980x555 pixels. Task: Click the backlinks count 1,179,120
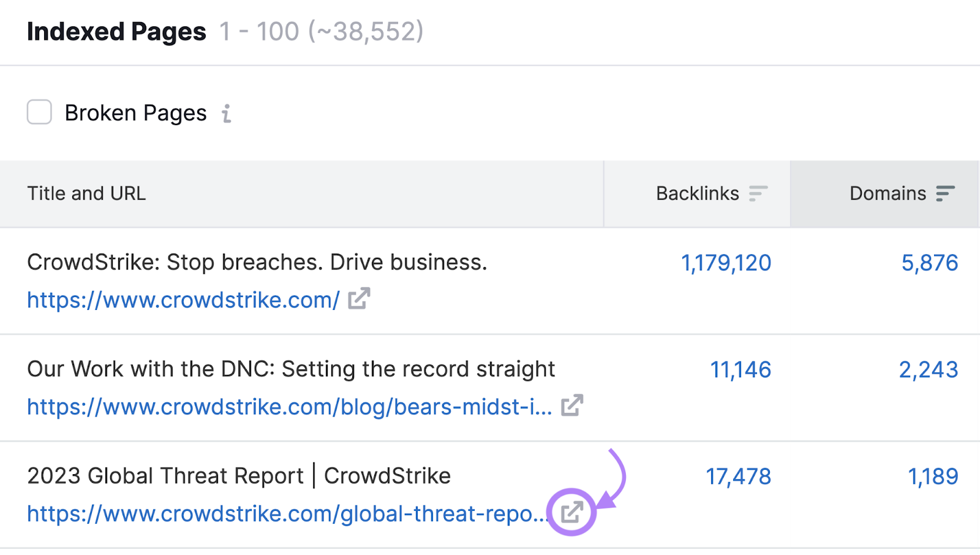point(726,262)
